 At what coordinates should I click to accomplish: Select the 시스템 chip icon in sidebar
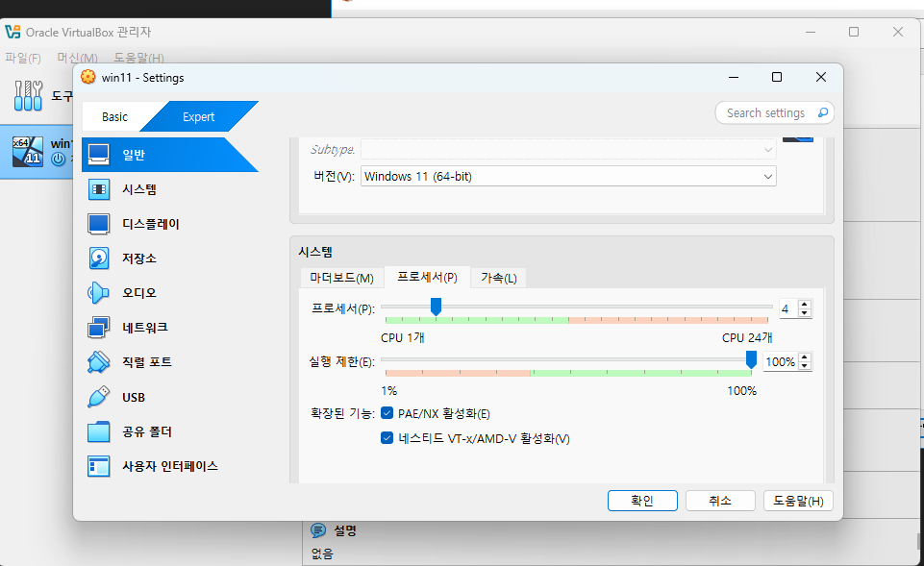coord(98,189)
